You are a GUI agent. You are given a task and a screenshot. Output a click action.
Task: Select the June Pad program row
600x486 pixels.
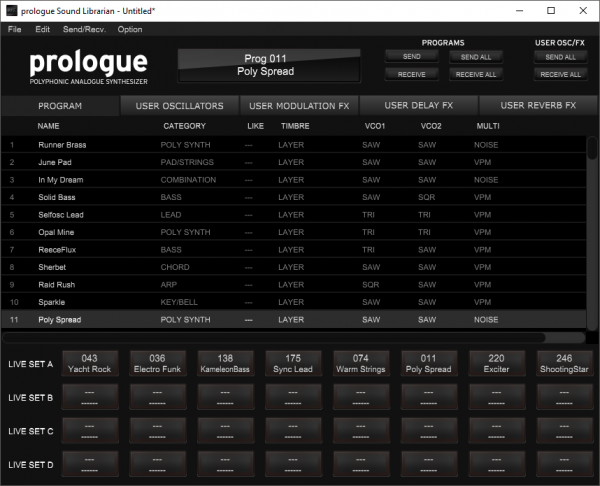(293, 162)
